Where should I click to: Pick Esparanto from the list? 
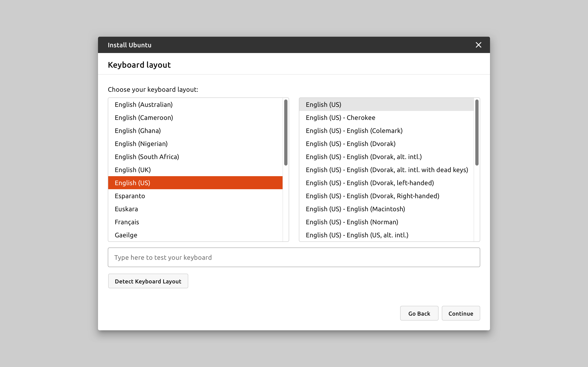tap(130, 196)
